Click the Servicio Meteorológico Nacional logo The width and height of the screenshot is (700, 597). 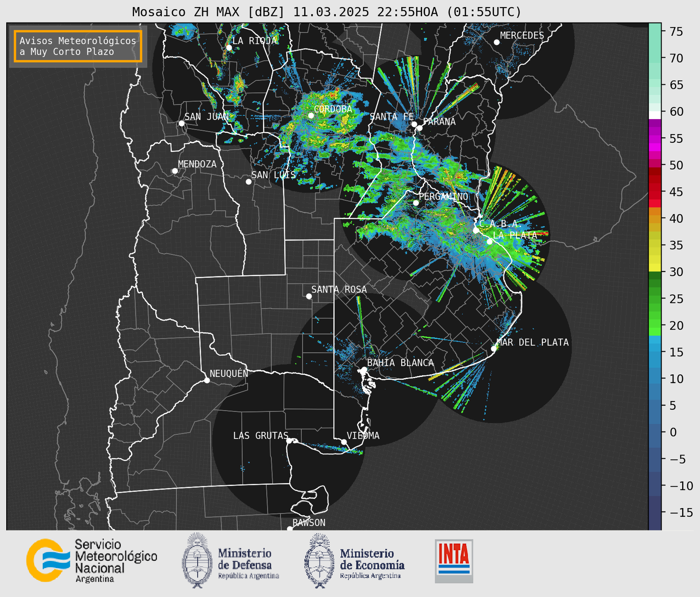pyautogui.click(x=92, y=561)
